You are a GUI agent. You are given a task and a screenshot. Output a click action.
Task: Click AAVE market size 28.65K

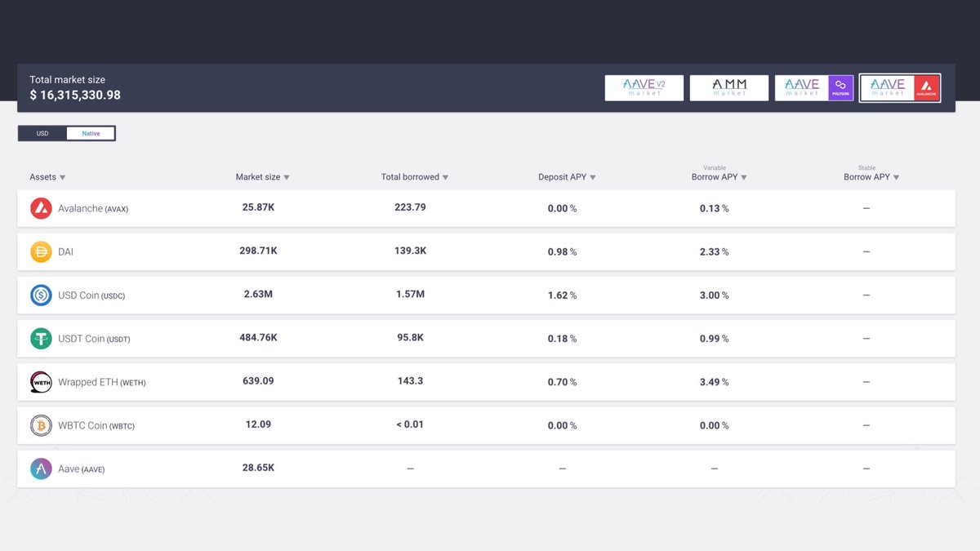258,468
